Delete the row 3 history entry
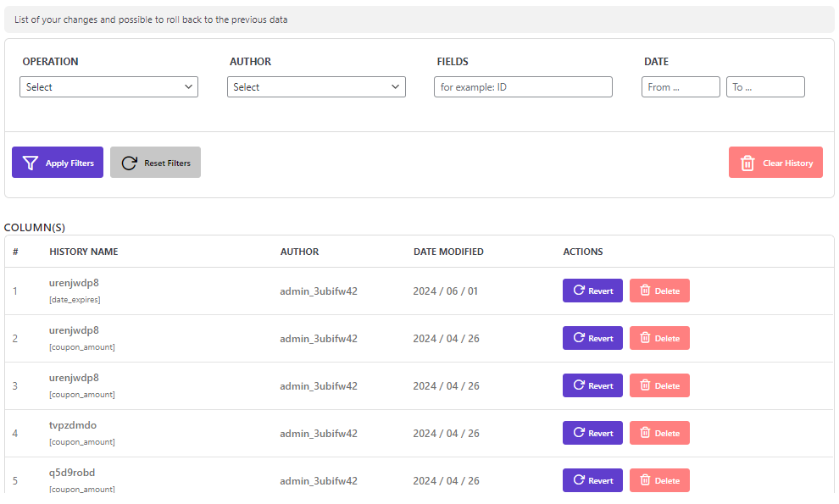The height and width of the screenshot is (504, 839). [659, 385]
